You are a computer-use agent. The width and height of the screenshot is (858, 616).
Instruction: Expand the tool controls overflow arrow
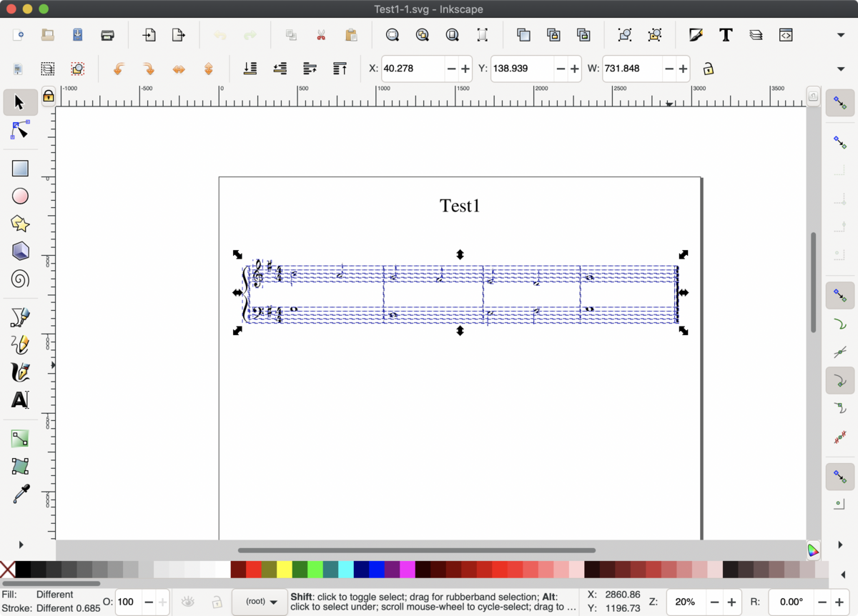tap(841, 69)
